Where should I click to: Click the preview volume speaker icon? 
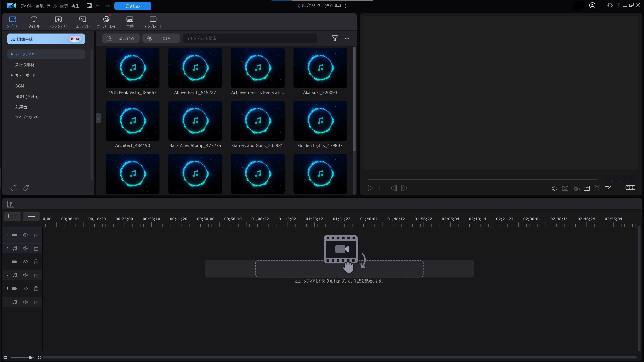(554, 188)
